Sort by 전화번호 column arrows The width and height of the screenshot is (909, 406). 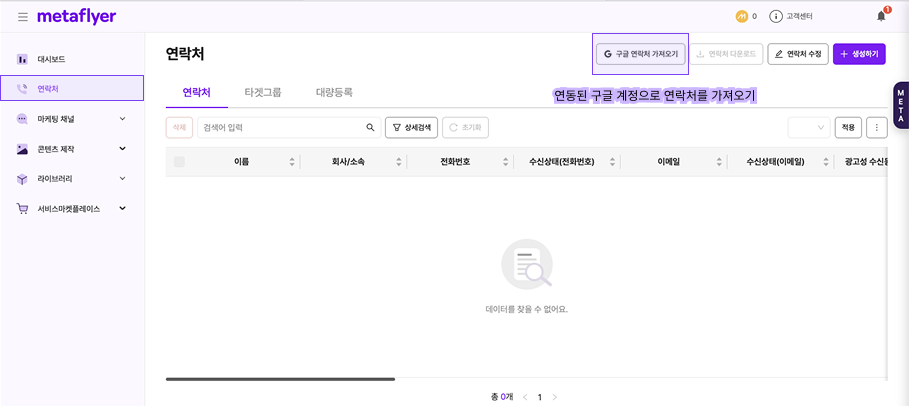[x=506, y=161]
